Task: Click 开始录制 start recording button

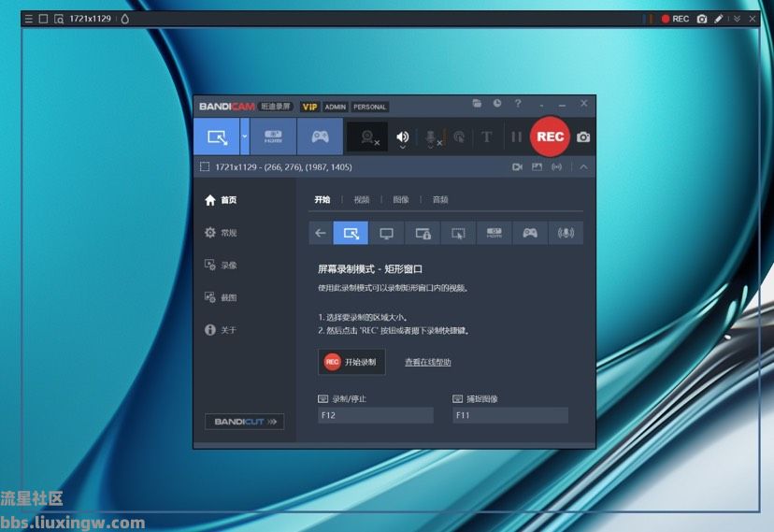Action: tap(351, 362)
